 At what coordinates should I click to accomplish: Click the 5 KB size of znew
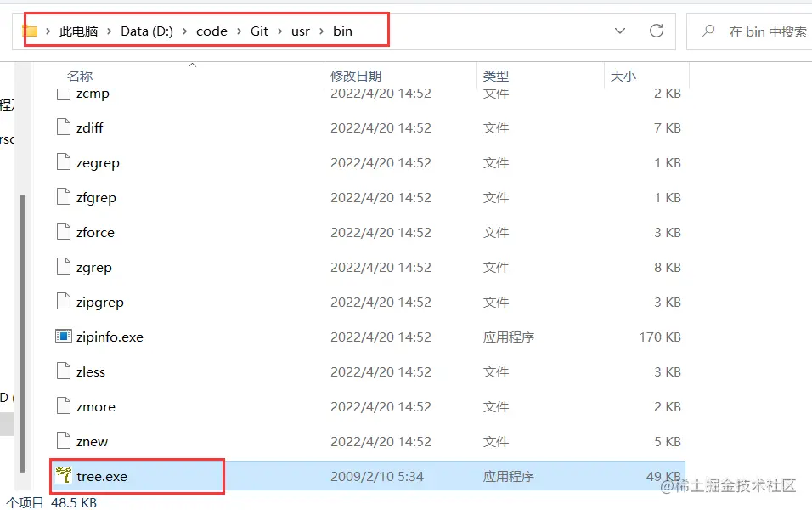[x=667, y=442]
